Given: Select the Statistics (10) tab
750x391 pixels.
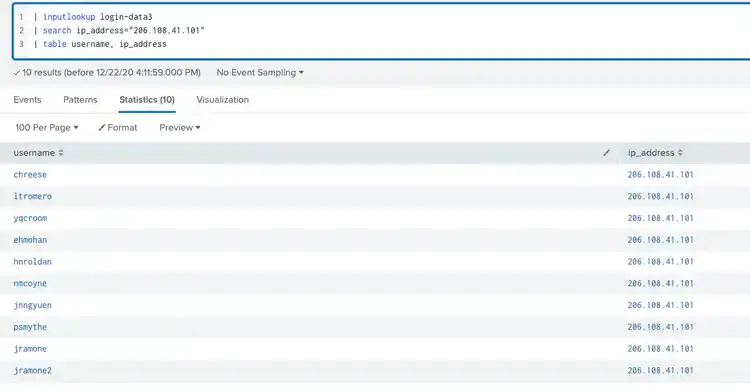Looking at the screenshot, I should click(x=147, y=100).
